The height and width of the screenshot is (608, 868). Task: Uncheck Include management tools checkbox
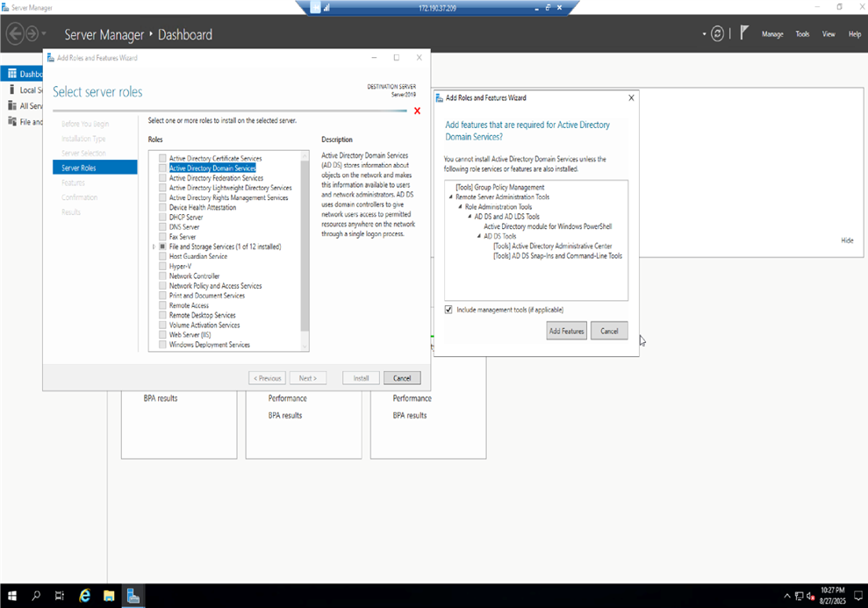[449, 310]
